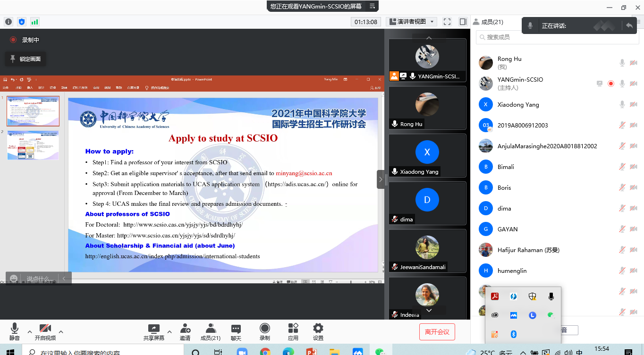Screen dimensions: 644x355
Task: Check the green network signal icon
Action: coord(34,22)
